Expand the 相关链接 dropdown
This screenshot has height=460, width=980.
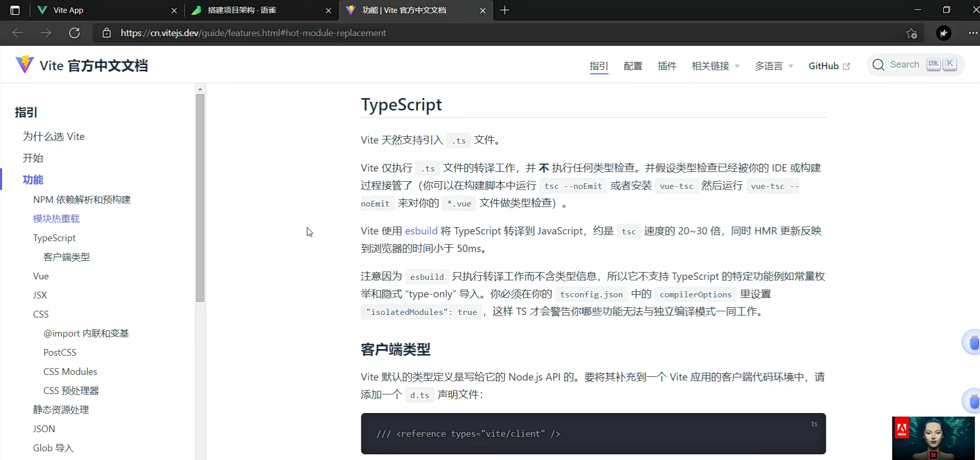(715, 66)
